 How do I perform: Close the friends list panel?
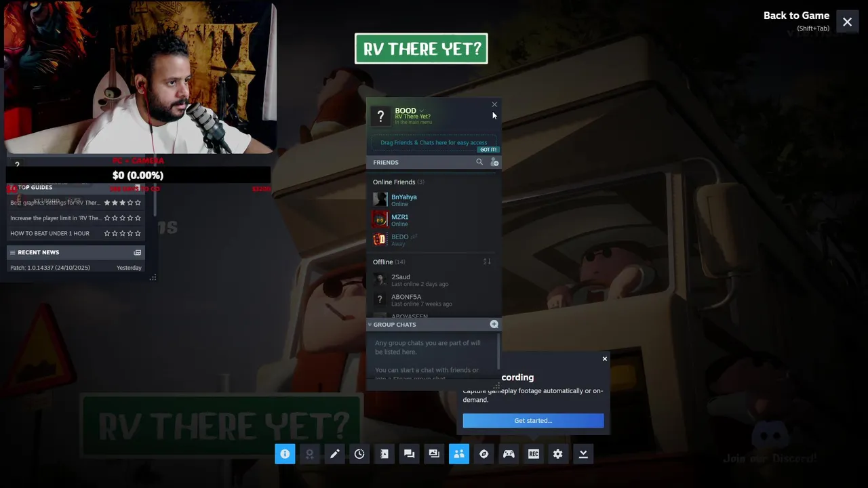494,104
